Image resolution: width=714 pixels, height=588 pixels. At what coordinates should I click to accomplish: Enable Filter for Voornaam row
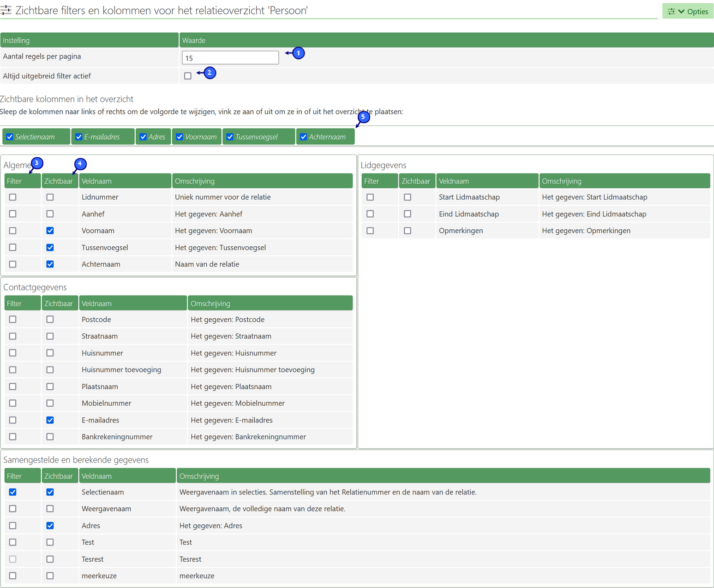click(x=13, y=231)
